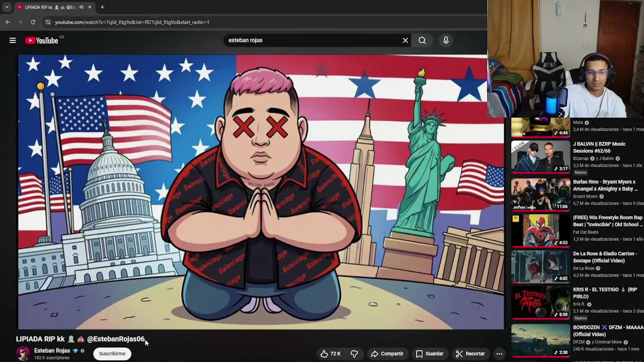Select the LIPIADA RIP kk video title
The width and height of the screenshot is (644, 362).
[80, 339]
